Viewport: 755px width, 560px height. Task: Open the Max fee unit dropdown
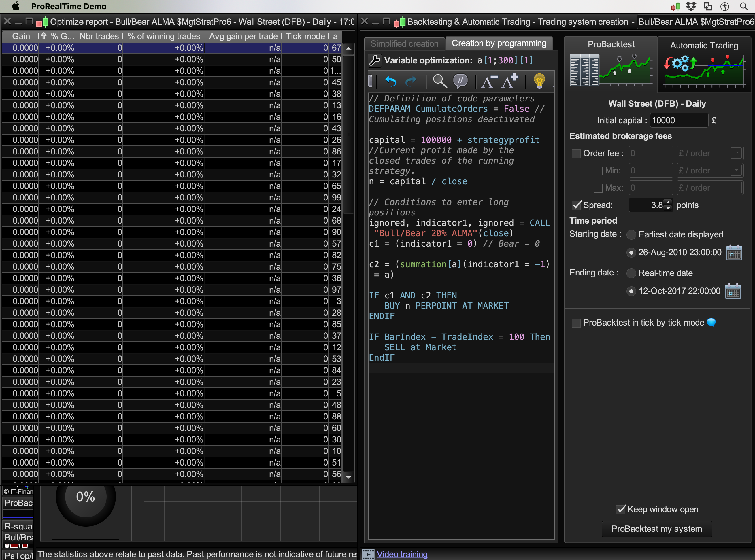coord(736,188)
